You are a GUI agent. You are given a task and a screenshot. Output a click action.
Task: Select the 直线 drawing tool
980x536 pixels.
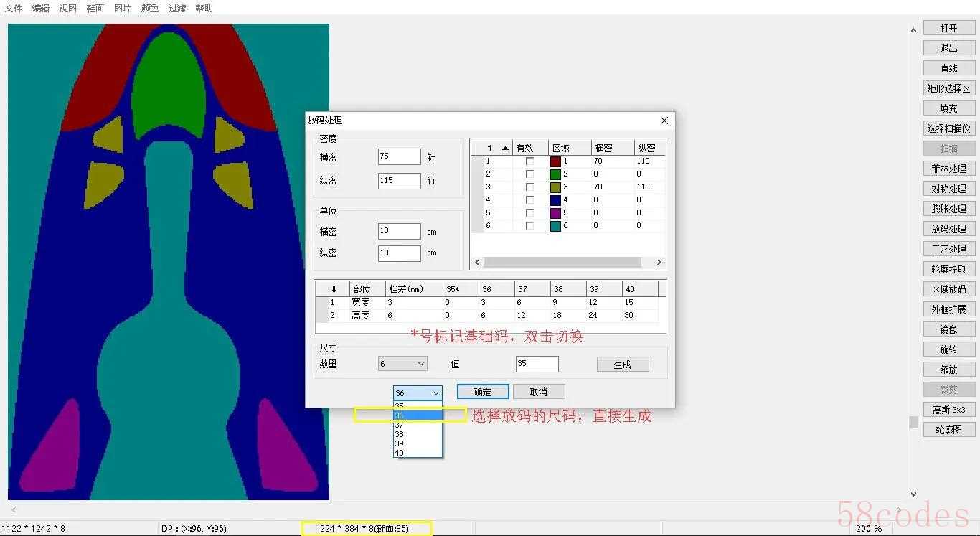click(948, 68)
